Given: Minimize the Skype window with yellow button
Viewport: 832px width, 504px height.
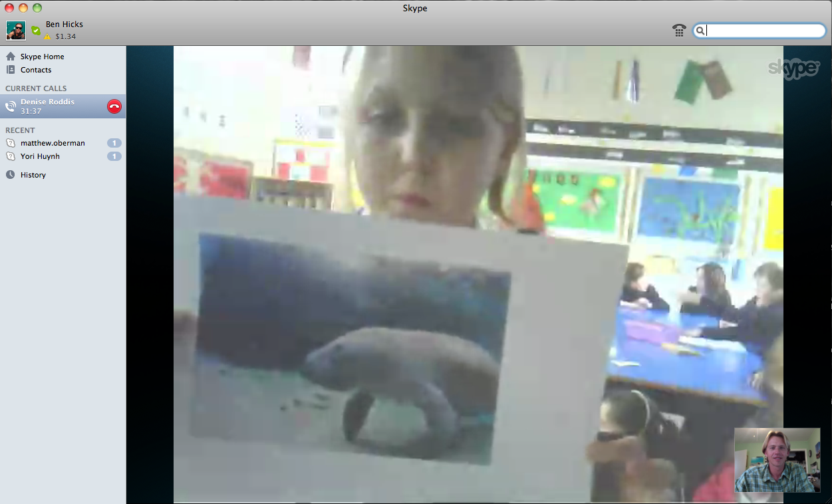Looking at the screenshot, I should tap(23, 8).
